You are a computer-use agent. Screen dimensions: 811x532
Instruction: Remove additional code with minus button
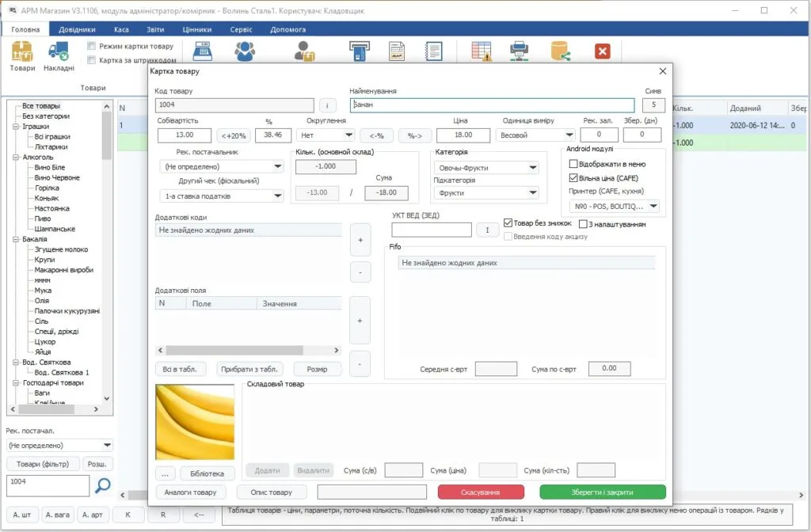[x=360, y=272]
